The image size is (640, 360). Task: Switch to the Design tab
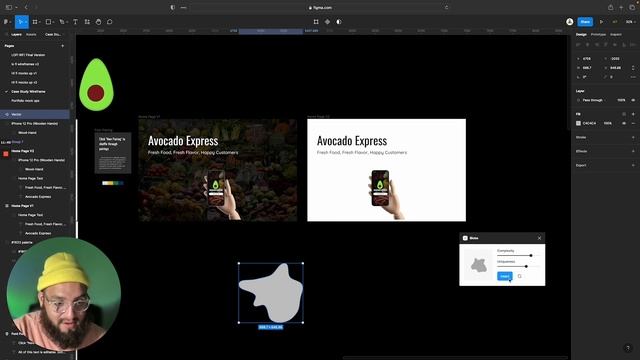pos(581,34)
